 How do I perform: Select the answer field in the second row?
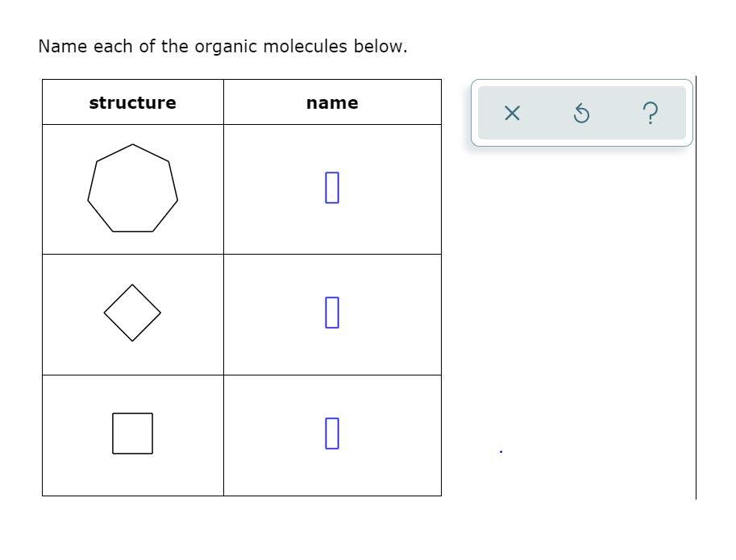point(331,313)
